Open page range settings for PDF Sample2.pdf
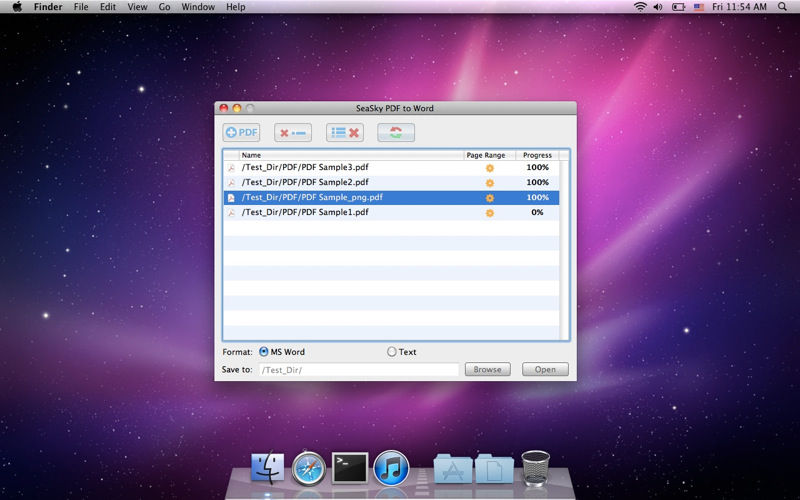The image size is (800, 500). pos(490,183)
